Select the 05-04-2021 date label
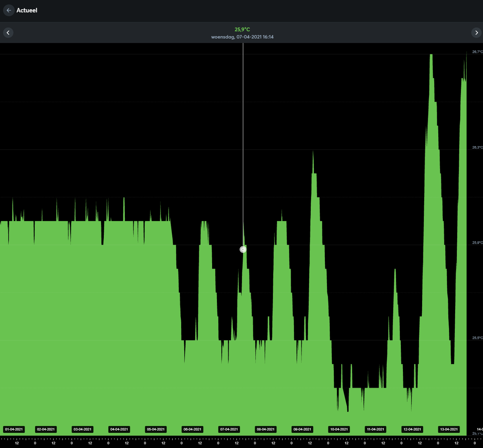The image size is (483, 448). (x=156, y=429)
